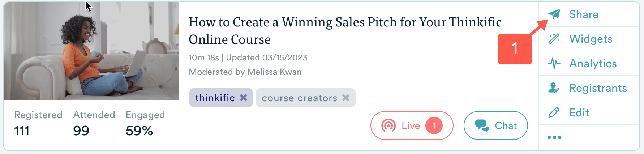Click the Chat speech bubbles icon
Viewport: 644px width, 154px height.
pos(482,125)
